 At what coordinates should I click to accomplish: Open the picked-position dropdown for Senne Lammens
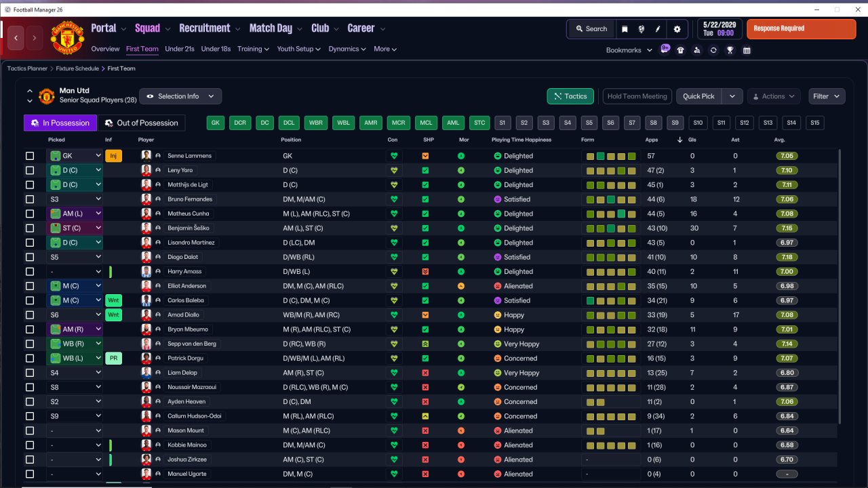click(x=75, y=156)
